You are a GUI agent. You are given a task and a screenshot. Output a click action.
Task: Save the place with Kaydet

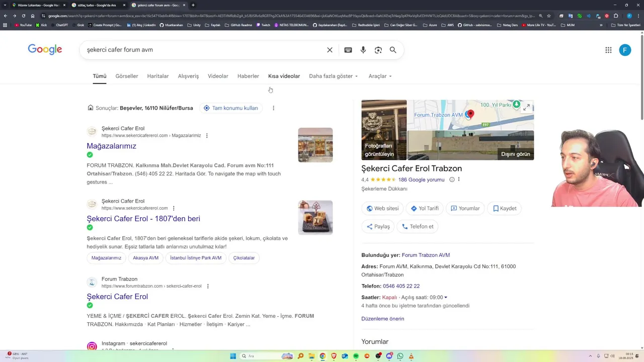505,209
